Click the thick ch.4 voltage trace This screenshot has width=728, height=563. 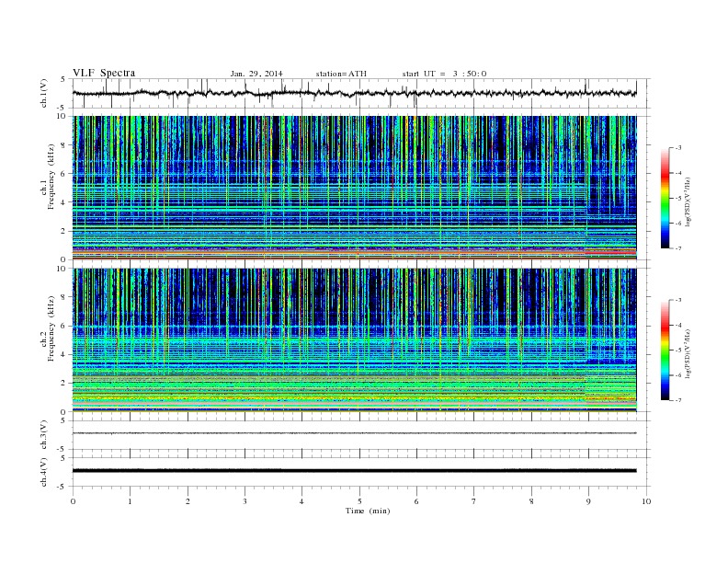354,471
